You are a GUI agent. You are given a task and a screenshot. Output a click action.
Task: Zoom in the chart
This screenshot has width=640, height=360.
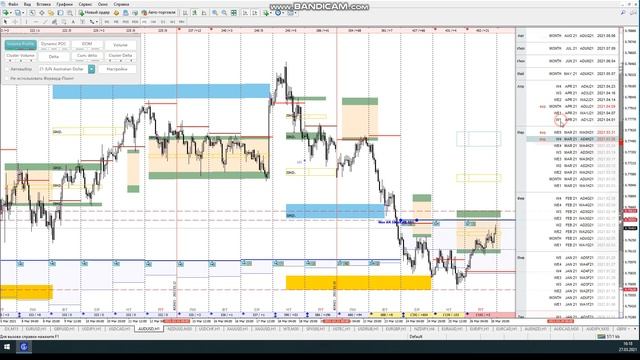tap(215, 13)
